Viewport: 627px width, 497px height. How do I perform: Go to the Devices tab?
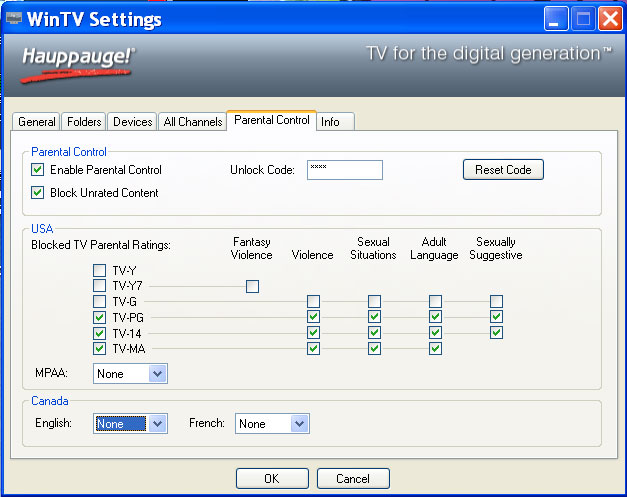click(x=132, y=122)
